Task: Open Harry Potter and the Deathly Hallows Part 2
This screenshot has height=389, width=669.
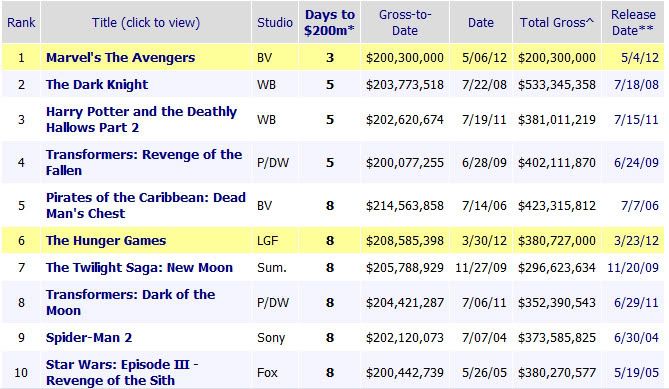Action: click(x=141, y=119)
